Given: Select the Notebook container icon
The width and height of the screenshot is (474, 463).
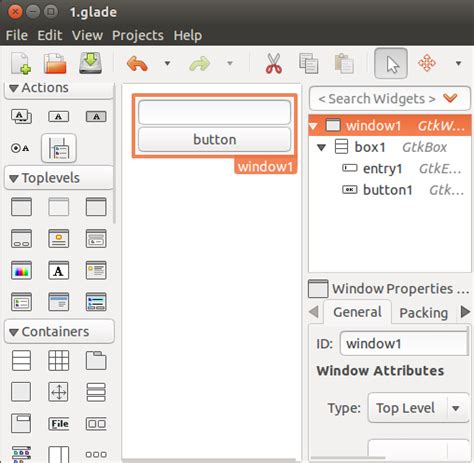Looking at the screenshot, I should point(96,360).
